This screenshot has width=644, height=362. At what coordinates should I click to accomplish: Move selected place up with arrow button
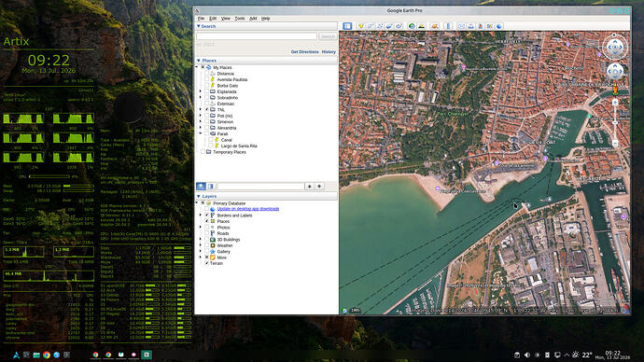pos(309,187)
